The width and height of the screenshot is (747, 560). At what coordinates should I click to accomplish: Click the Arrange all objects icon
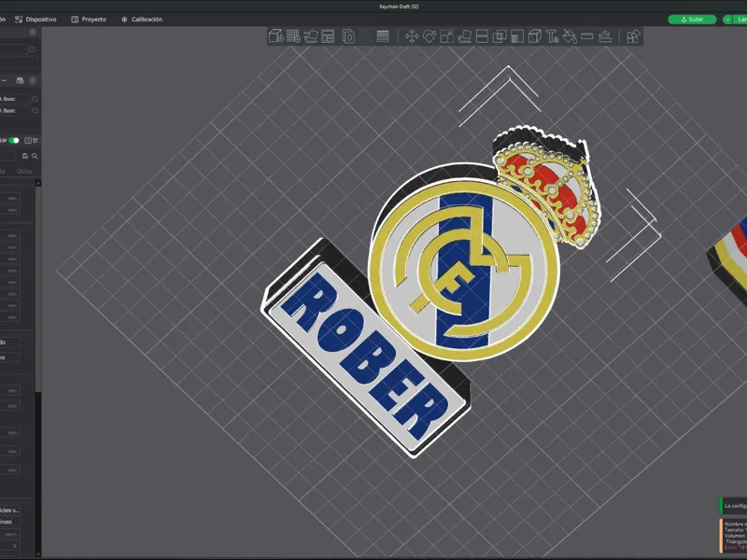(328, 36)
